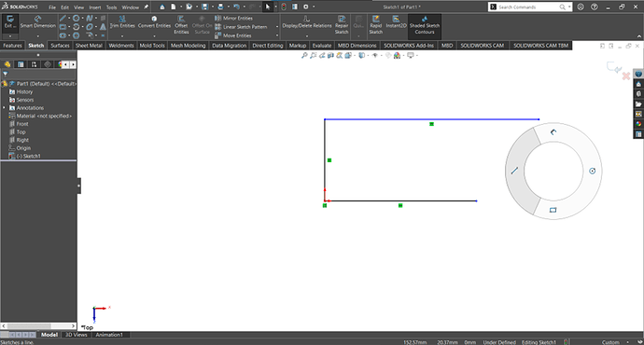Select the Line tool in mouse gesture wheel
644x345 pixels.
514,171
